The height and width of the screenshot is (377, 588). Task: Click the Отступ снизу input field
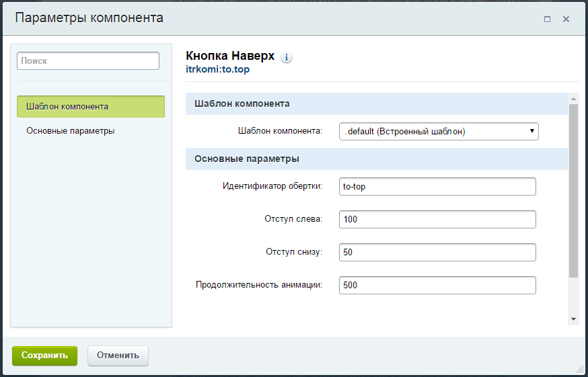point(437,252)
